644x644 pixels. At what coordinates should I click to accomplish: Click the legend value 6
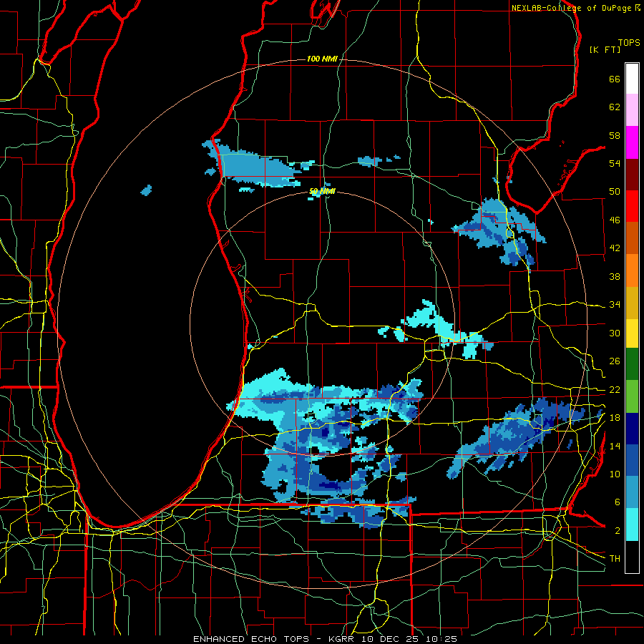pyautogui.click(x=618, y=502)
